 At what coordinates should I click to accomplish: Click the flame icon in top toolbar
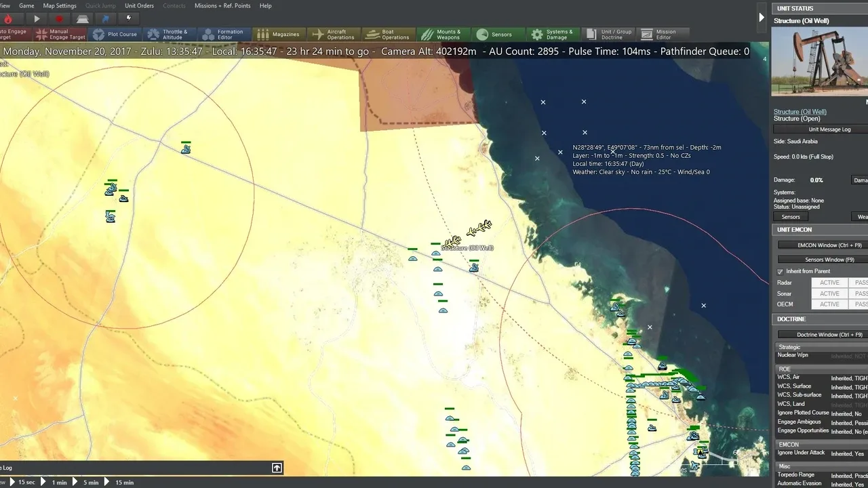coord(11,19)
